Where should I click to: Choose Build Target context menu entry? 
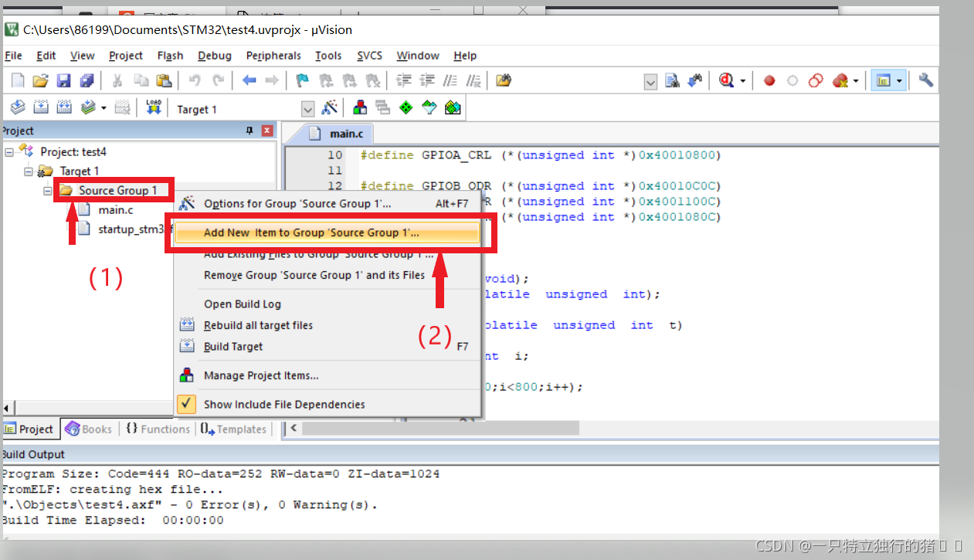(327, 347)
